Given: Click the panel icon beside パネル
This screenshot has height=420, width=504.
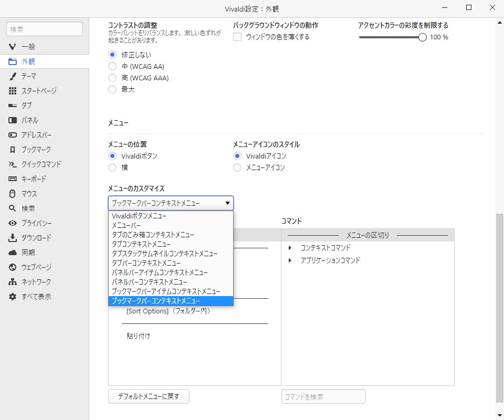Looking at the screenshot, I should tap(12, 120).
